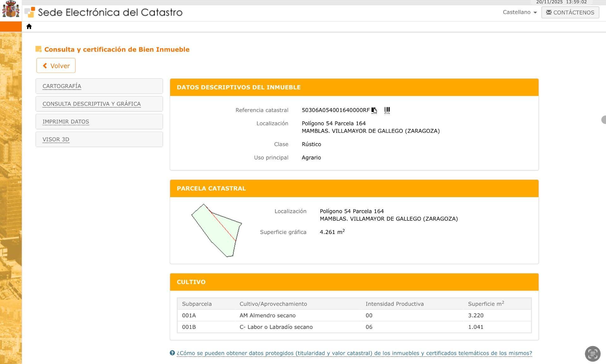Viewport: 606px width, 364px height.
Task: Click the parcel shape map thumbnail
Action: click(x=217, y=231)
